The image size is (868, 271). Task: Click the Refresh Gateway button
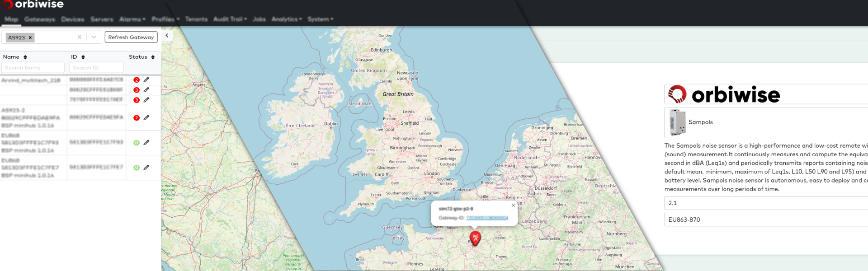(x=131, y=37)
